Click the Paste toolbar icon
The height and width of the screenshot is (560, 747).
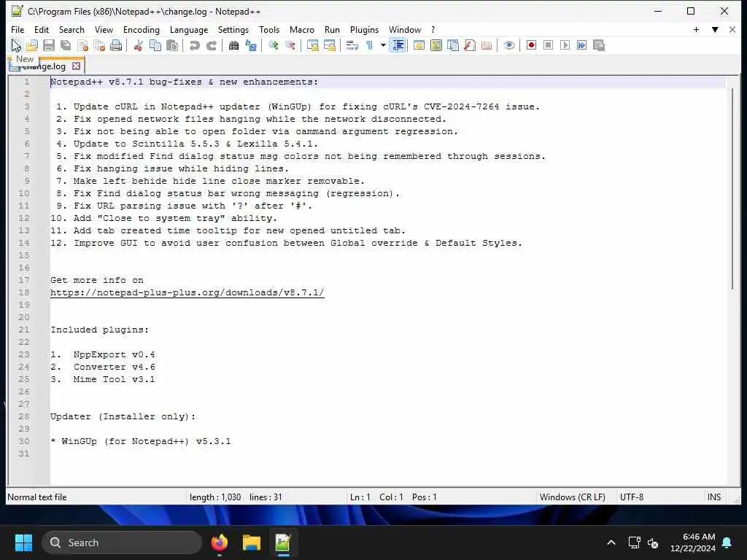pyautogui.click(x=172, y=45)
